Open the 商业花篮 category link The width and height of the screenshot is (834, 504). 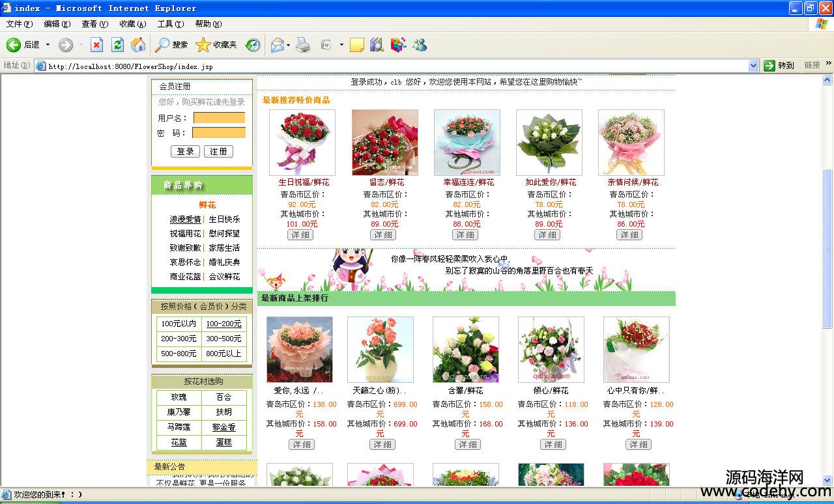186,276
